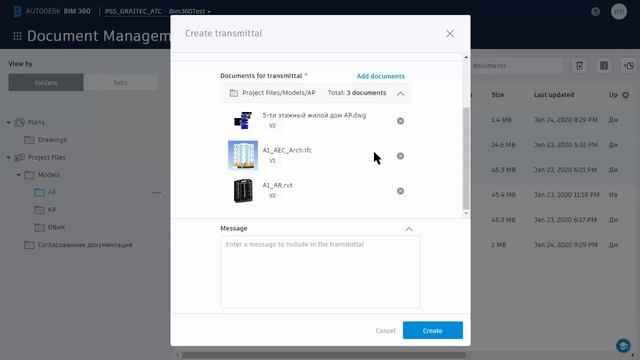Click the 45.4 MB size cell
This screenshot has width=640, height=360.
click(503, 195)
